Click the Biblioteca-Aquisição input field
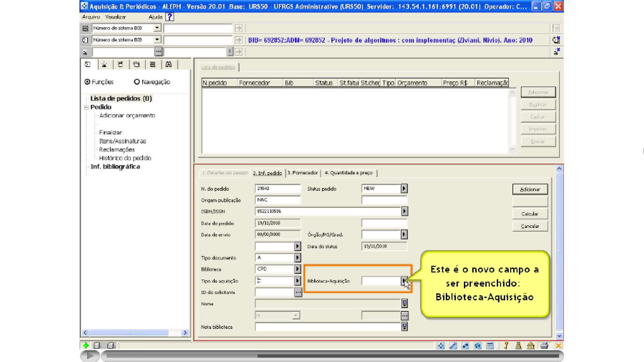 [x=381, y=281]
